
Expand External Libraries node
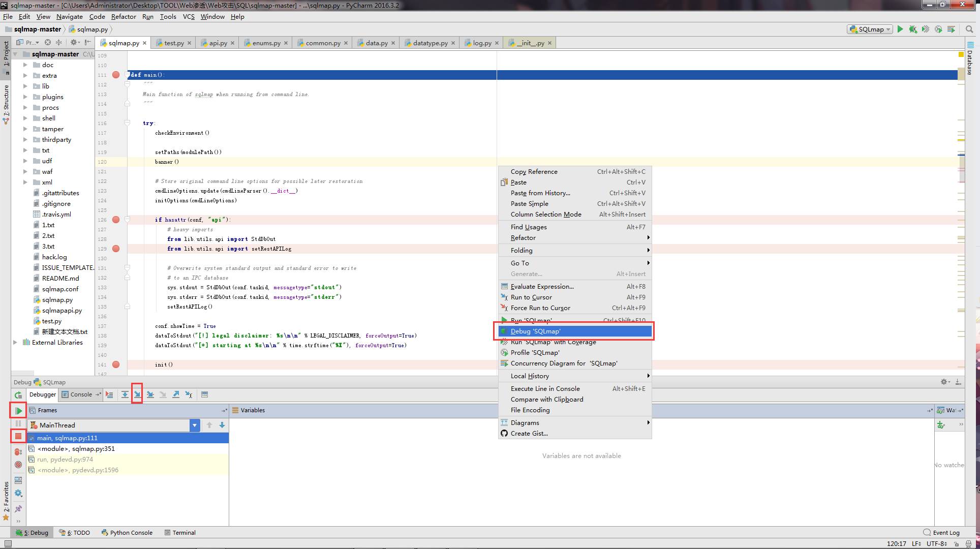15,343
